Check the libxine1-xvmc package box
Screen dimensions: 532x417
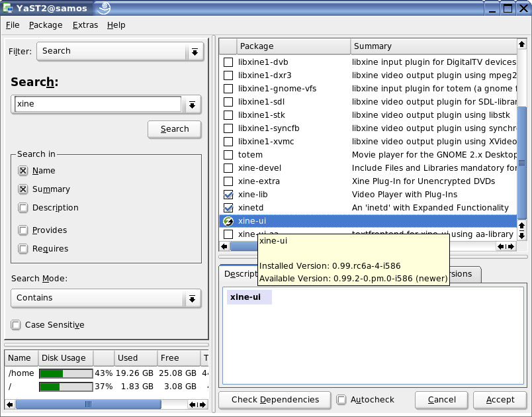pos(228,142)
